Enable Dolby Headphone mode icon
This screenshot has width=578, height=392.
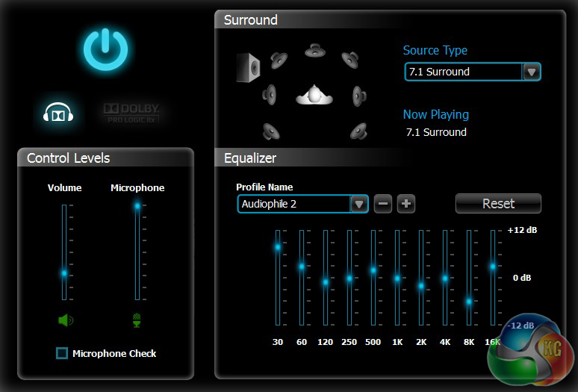coord(58,112)
